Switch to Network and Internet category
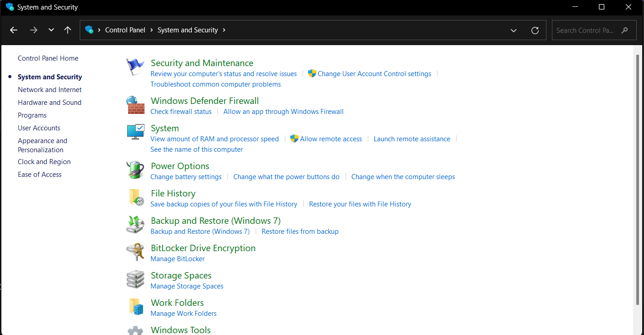 [x=50, y=89]
